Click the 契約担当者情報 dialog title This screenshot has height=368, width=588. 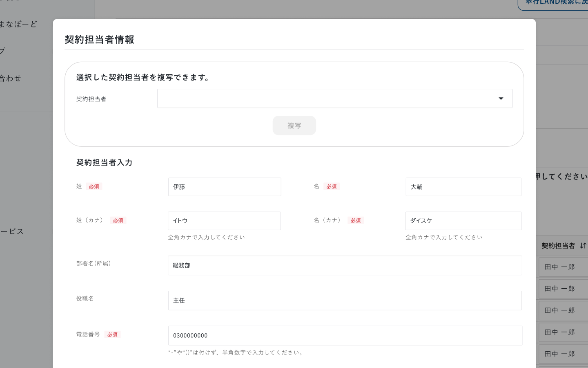100,40
